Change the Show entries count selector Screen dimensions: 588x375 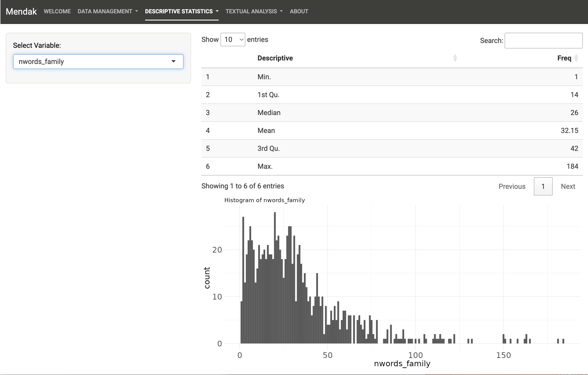pyautogui.click(x=233, y=40)
